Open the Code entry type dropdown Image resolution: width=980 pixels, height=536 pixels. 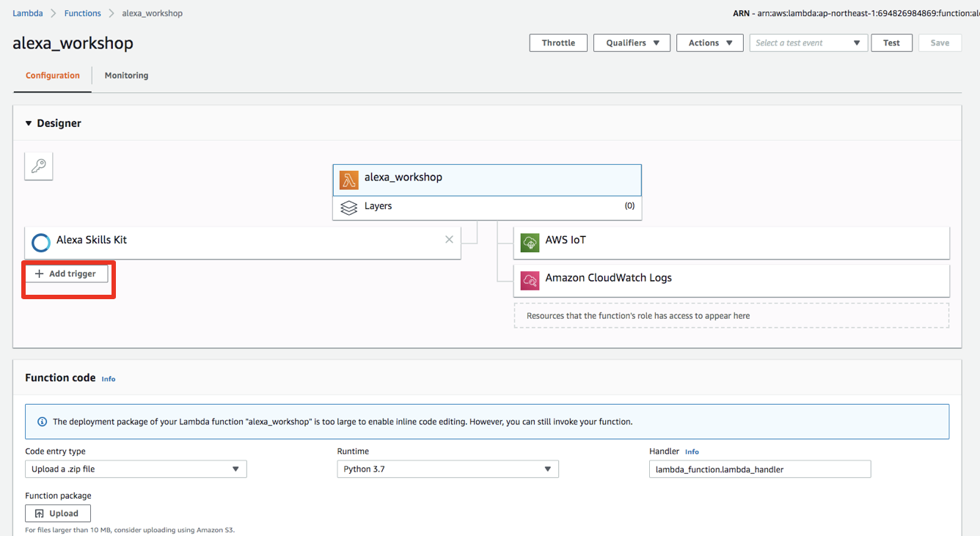pos(136,469)
